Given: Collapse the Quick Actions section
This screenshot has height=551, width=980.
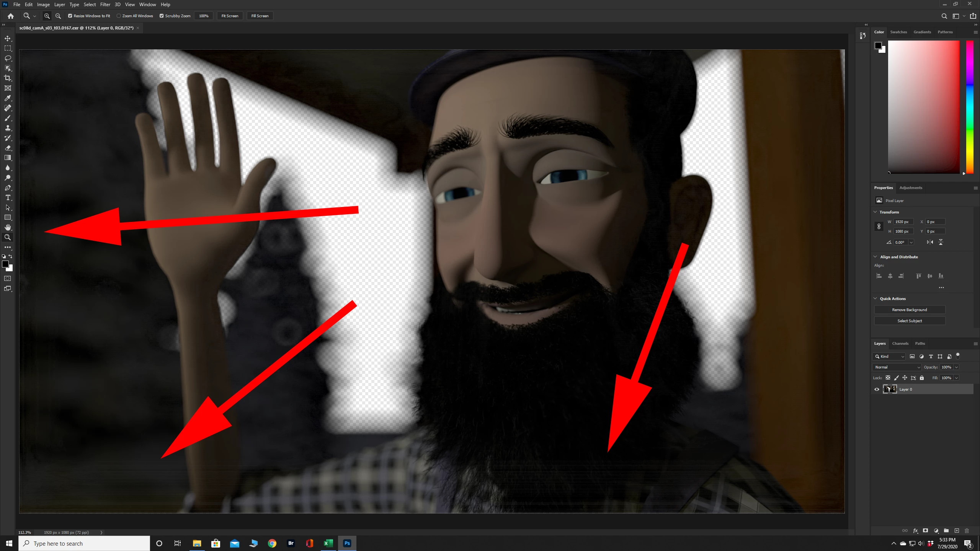Looking at the screenshot, I should [x=875, y=298].
